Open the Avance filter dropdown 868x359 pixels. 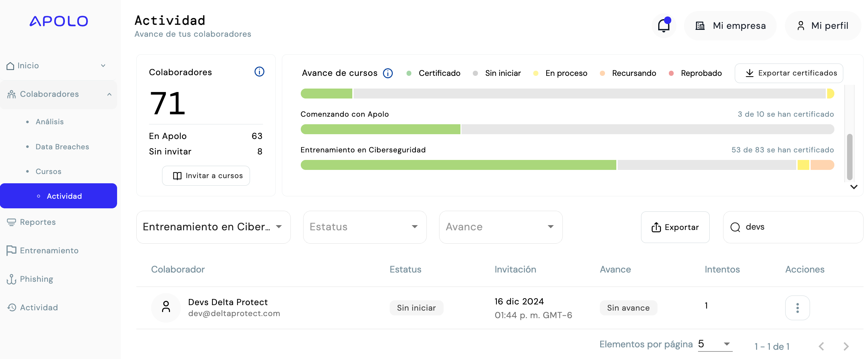pyautogui.click(x=501, y=227)
